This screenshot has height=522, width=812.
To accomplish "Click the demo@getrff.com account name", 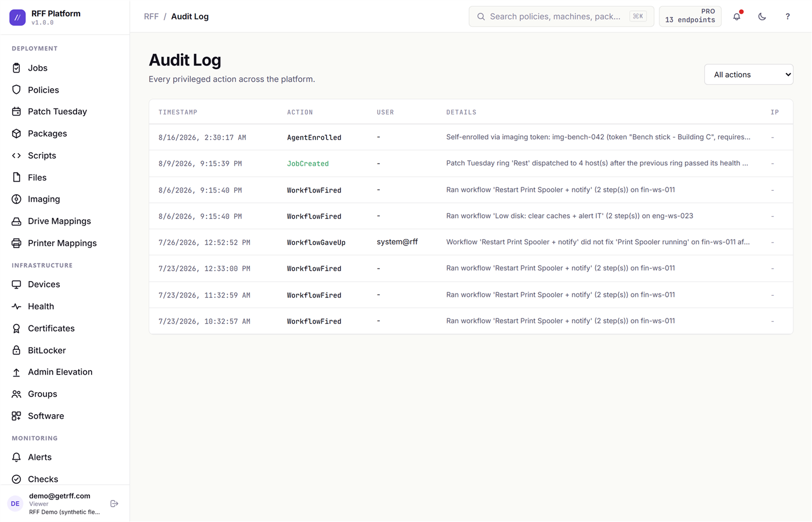I will click(x=60, y=496).
